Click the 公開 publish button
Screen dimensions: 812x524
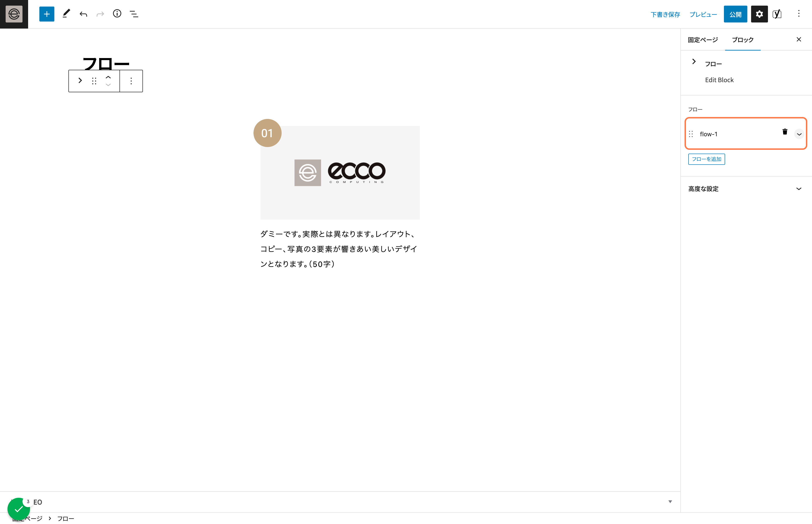[x=735, y=14]
